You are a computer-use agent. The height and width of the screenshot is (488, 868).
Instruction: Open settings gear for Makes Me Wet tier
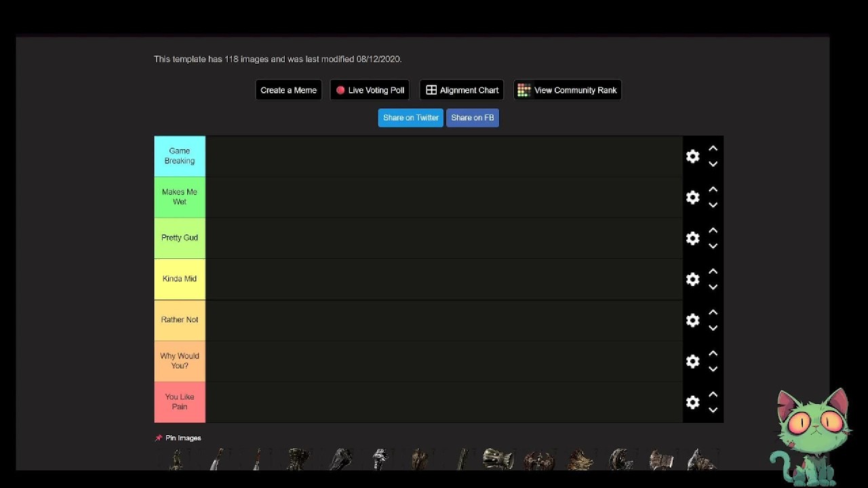click(x=692, y=197)
